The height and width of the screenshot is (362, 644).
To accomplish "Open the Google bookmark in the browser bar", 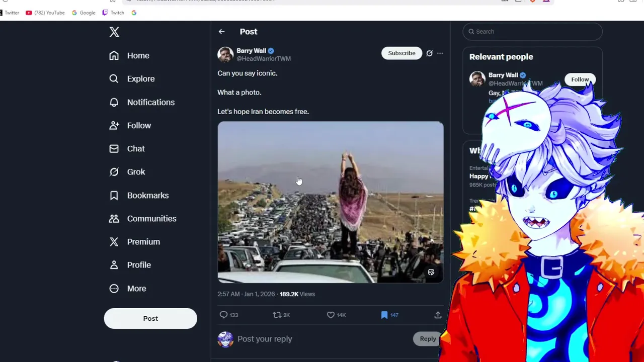I will point(84,13).
